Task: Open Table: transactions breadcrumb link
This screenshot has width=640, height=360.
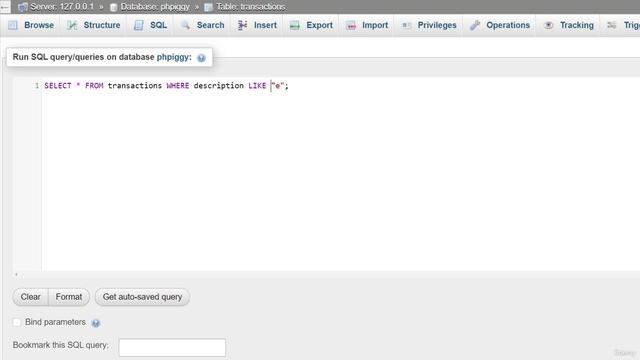Action: click(251, 7)
